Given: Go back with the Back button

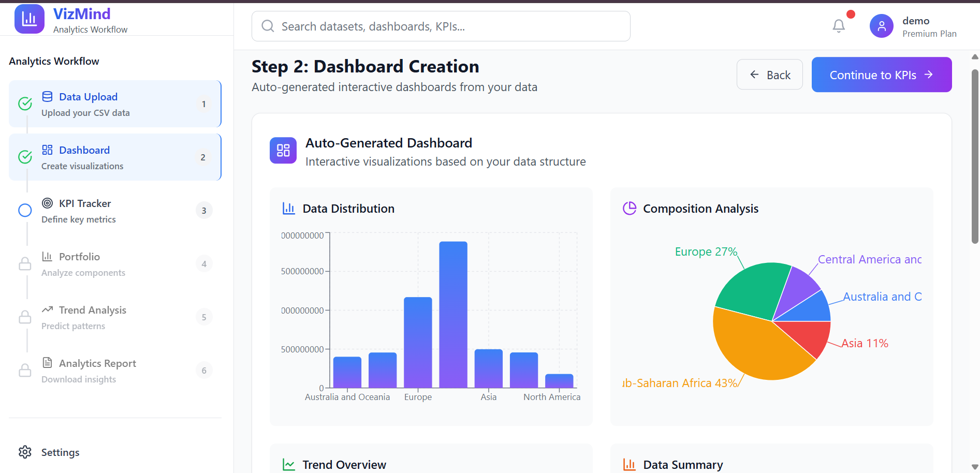Looking at the screenshot, I should pyautogui.click(x=770, y=75).
